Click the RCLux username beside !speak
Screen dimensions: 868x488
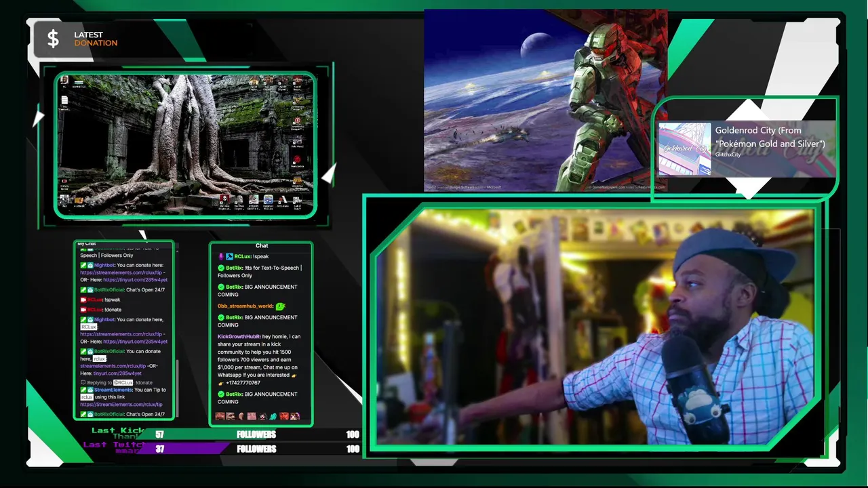pyautogui.click(x=242, y=256)
